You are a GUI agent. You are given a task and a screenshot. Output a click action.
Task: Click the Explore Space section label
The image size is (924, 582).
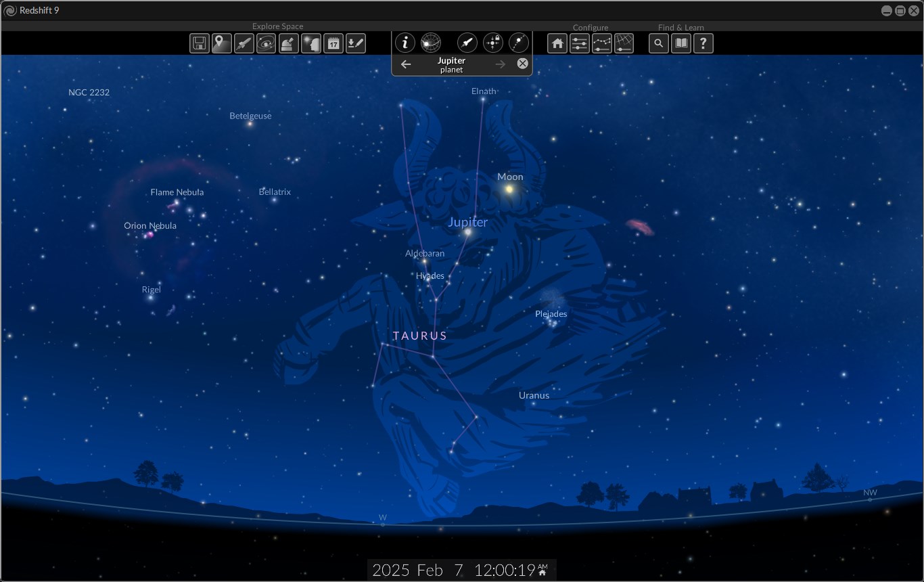point(277,26)
